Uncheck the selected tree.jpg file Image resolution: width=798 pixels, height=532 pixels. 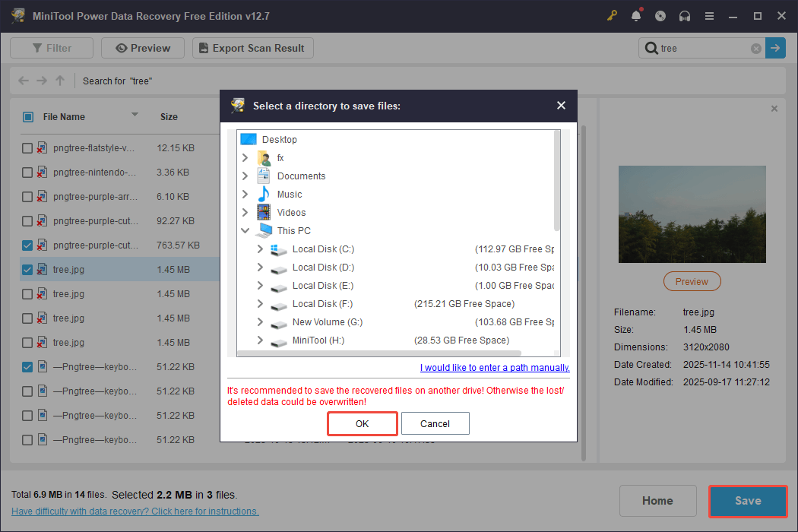(x=27, y=269)
